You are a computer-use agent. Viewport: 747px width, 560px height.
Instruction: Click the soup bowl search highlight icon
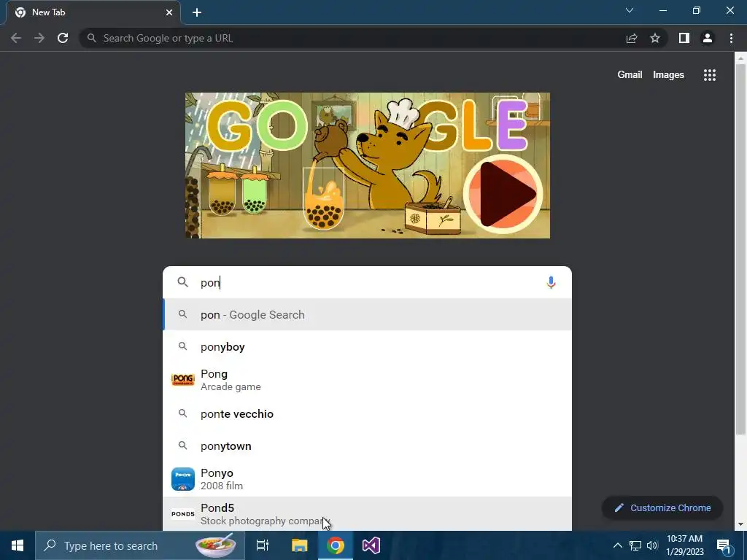pyautogui.click(x=216, y=545)
